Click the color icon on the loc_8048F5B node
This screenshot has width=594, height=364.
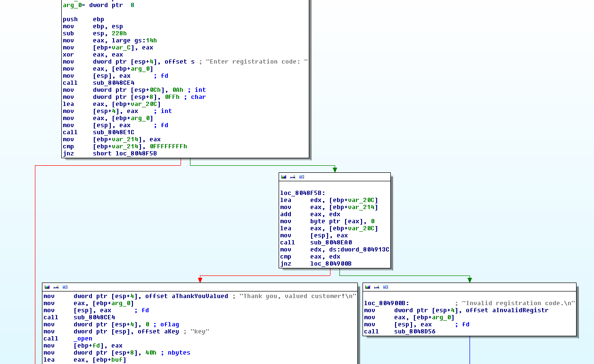coord(284,177)
